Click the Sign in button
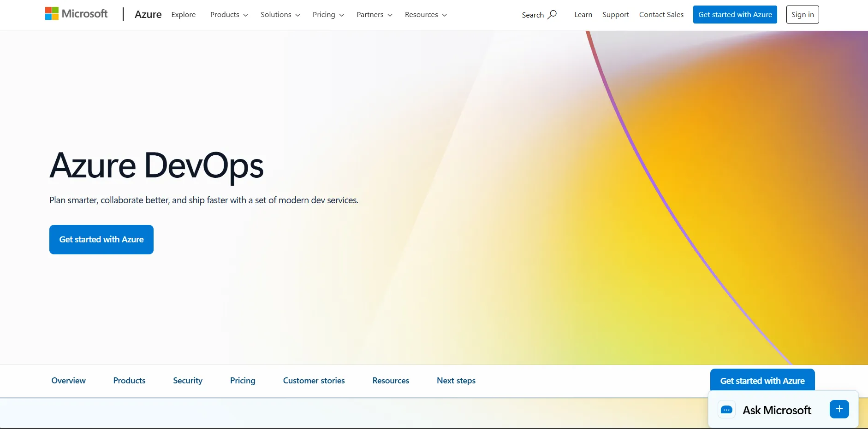The image size is (868, 429). (803, 14)
